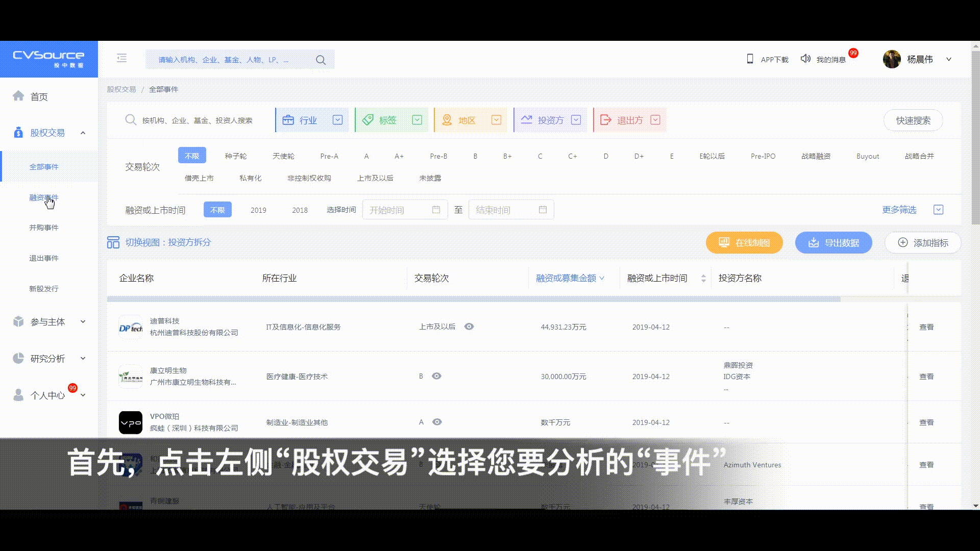
Task: Open My Messages speaker icon
Action: (x=805, y=59)
